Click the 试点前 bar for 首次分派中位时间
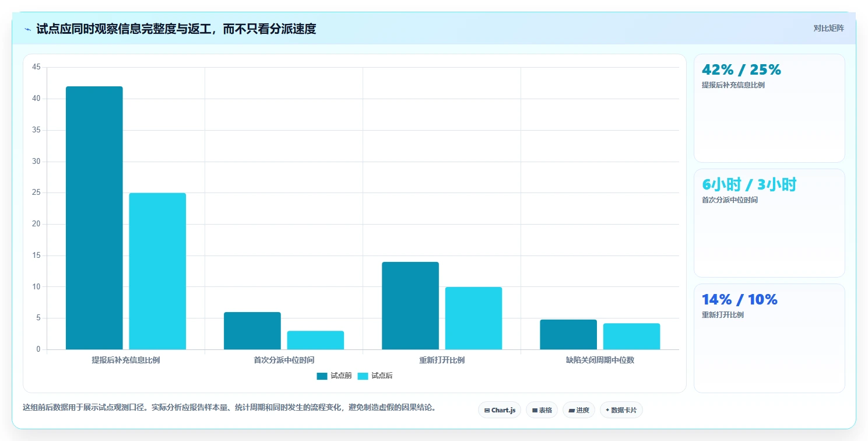The height and width of the screenshot is (441, 868). (252, 331)
